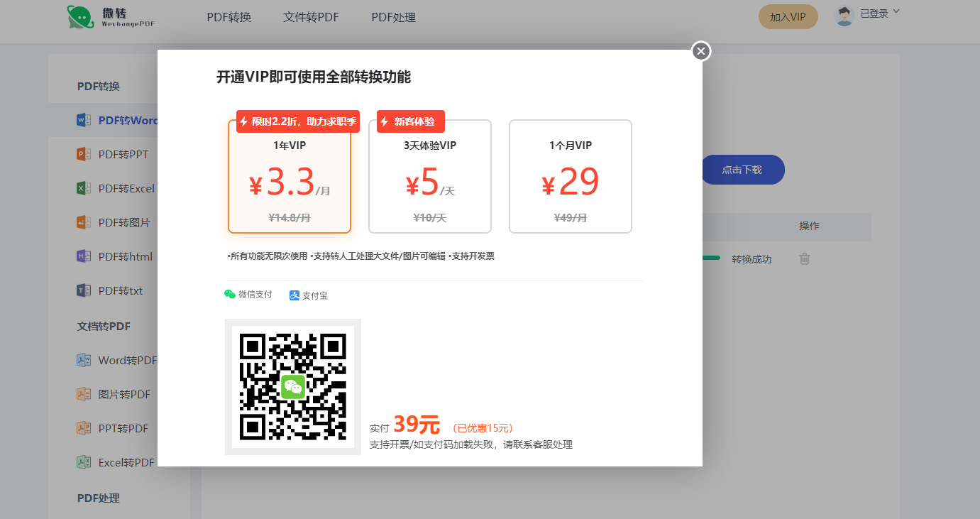Open the PDF转图片 tool icon
The width and height of the screenshot is (980, 519).
(85, 222)
